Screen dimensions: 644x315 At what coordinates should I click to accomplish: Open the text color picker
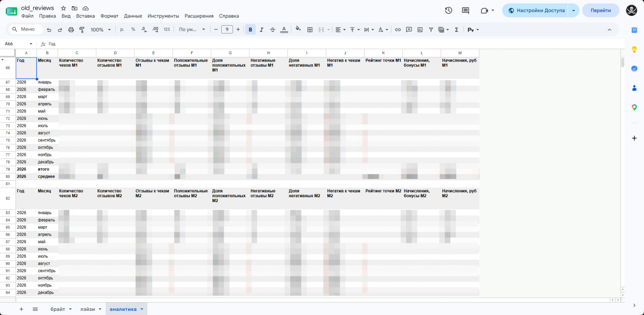click(x=284, y=29)
